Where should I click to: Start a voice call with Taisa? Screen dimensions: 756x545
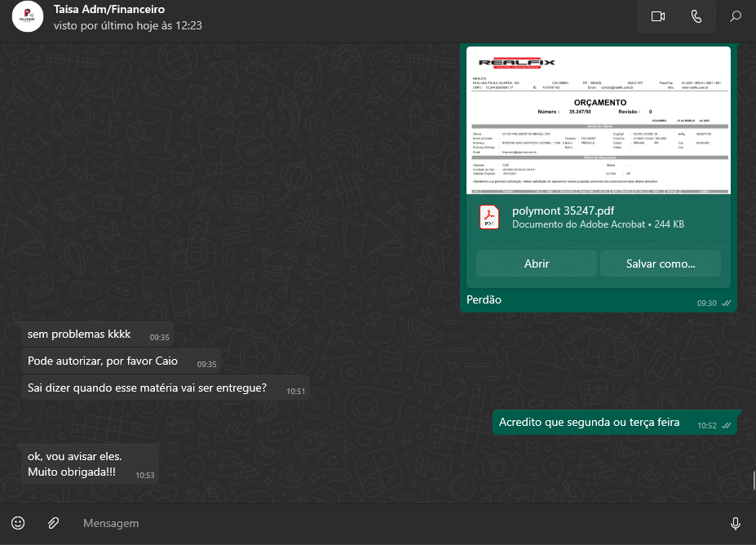[x=696, y=17]
